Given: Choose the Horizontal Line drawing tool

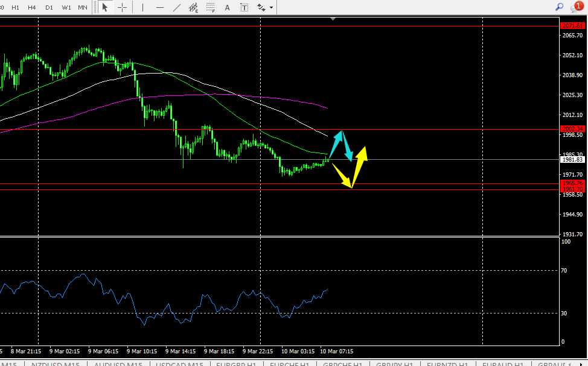Looking at the screenshot, I should pyautogui.click(x=159, y=7).
